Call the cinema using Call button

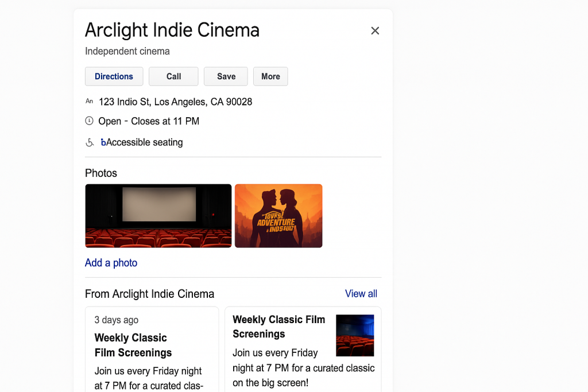point(173,76)
